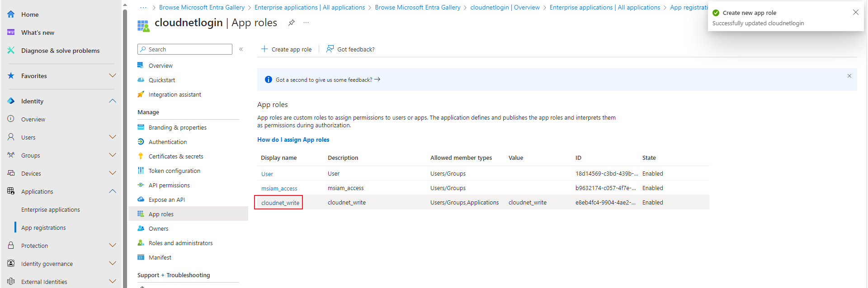Click the What's new icon
The width and height of the screenshot is (868, 288).
pyautogui.click(x=11, y=33)
